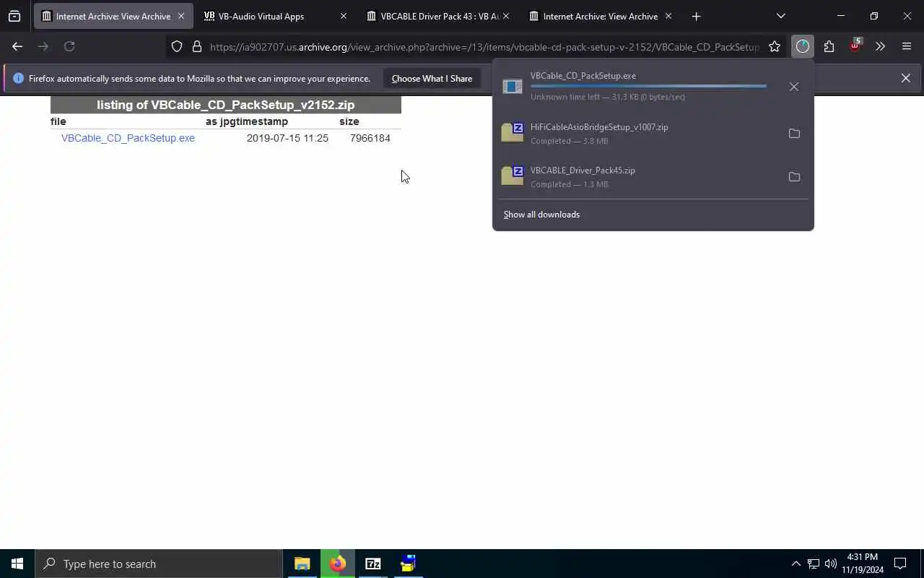This screenshot has height=578, width=924.
Task: Show hidden system tray icons
Action: 796,564
